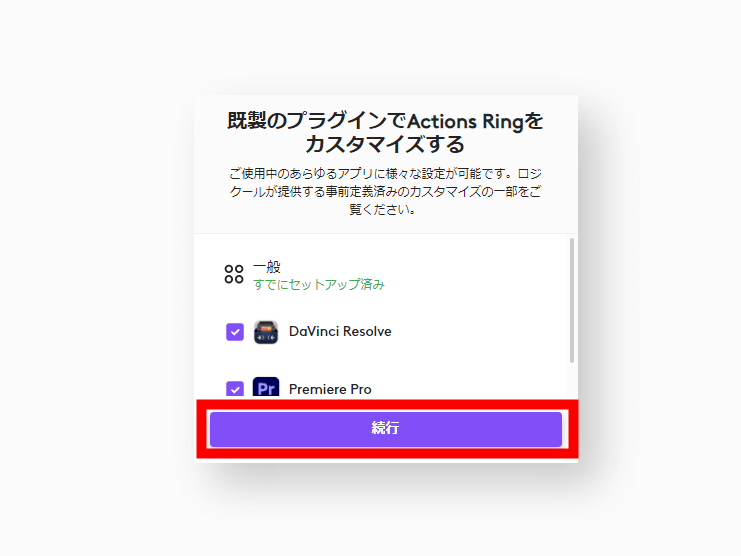Viewport: 741px width, 556px height.
Task: Uncheck the Premiere Pro checkbox
Action: pos(235,390)
